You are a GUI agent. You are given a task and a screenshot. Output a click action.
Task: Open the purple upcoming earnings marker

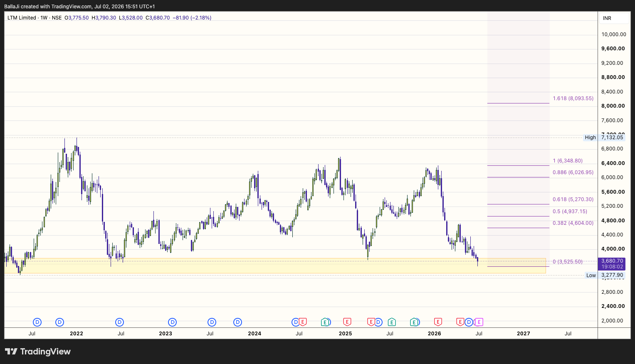(x=479, y=322)
